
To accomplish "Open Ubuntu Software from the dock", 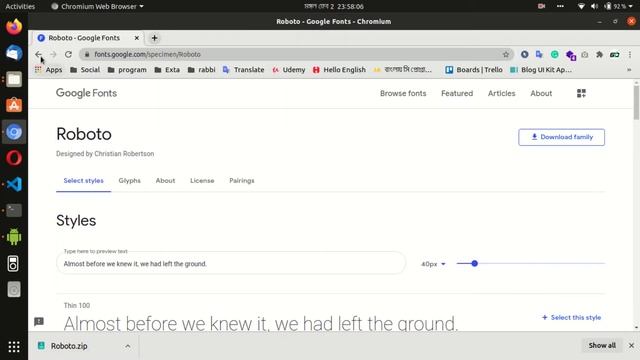I will 14,105.
